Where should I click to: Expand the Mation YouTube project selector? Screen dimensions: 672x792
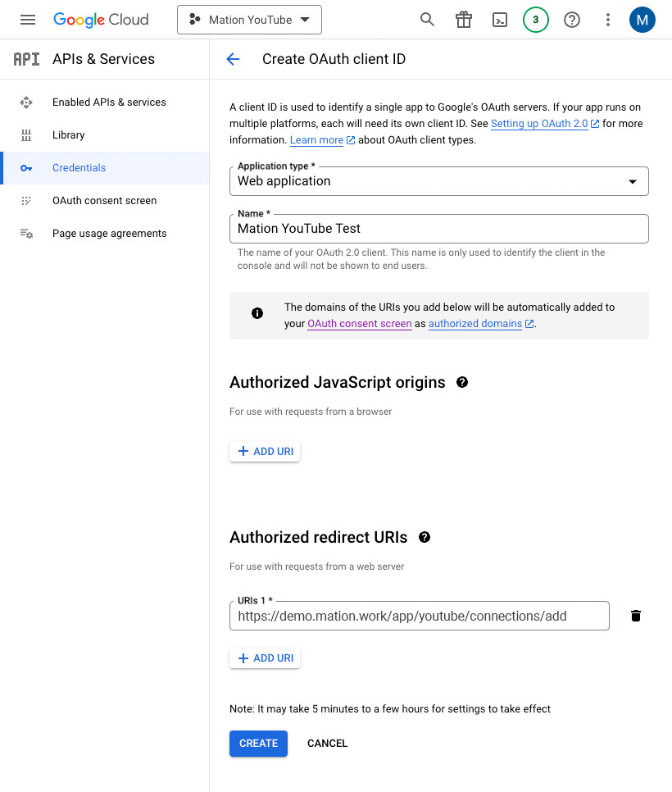pyautogui.click(x=249, y=20)
